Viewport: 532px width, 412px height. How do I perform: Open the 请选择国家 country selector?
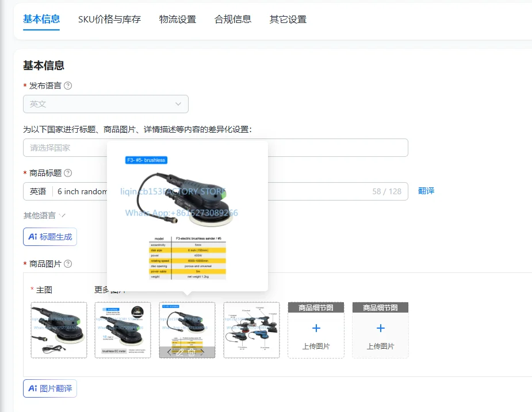(216, 148)
